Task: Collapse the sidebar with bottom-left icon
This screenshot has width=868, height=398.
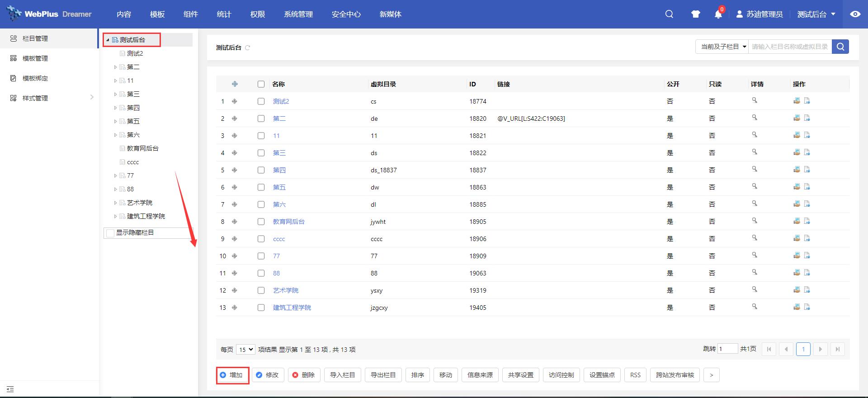Action: tap(10, 389)
